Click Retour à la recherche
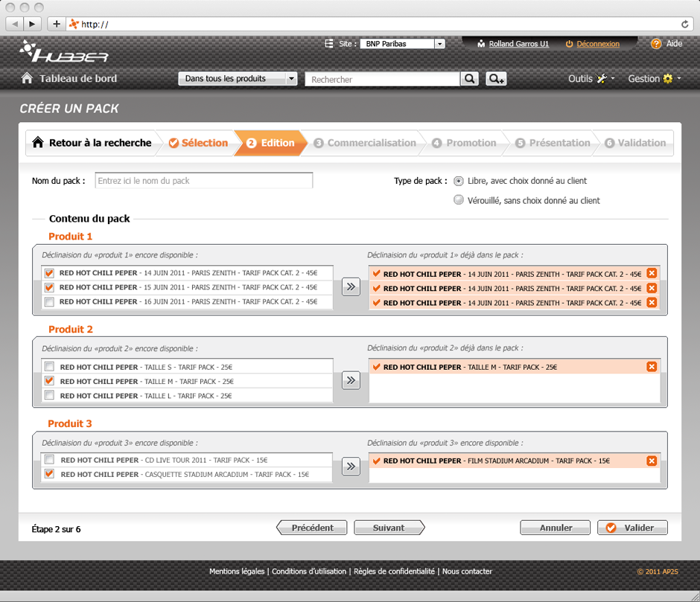The height and width of the screenshot is (602, 700). point(100,143)
